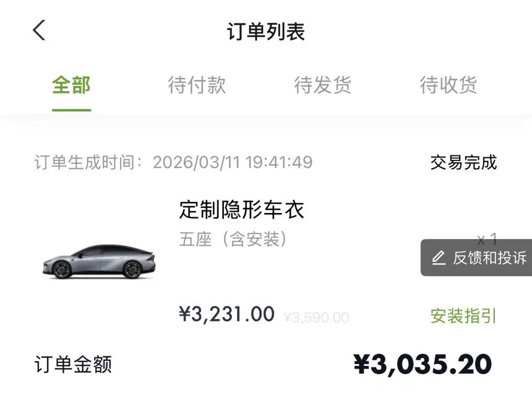Switch to the 待付款 tab
532x400 pixels.
tap(197, 85)
